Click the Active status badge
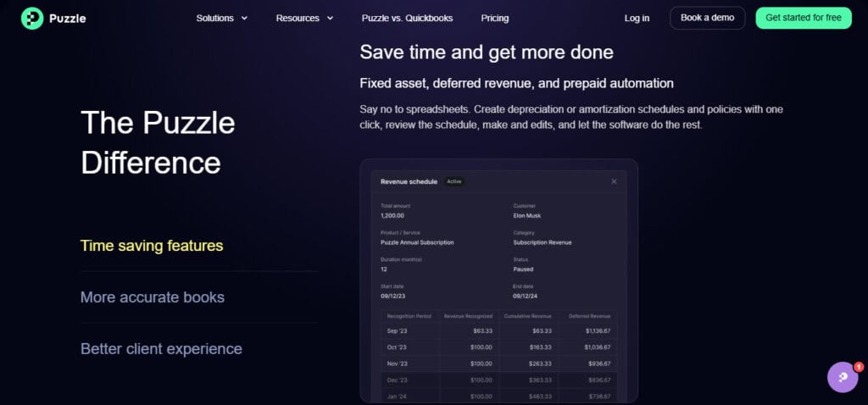This screenshot has height=405, width=868. coord(454,181)
